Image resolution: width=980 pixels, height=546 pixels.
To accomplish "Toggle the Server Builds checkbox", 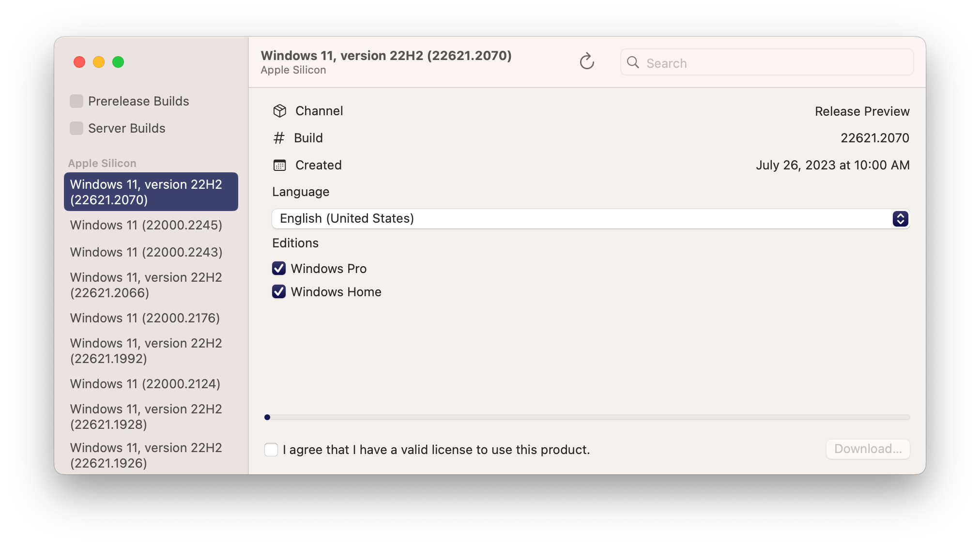I will pyautogui.click(x=77, y=128).
